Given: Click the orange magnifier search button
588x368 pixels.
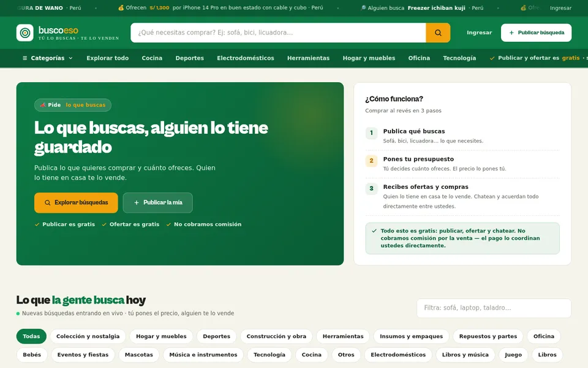Looking at the screenshot, I should 438,33.
